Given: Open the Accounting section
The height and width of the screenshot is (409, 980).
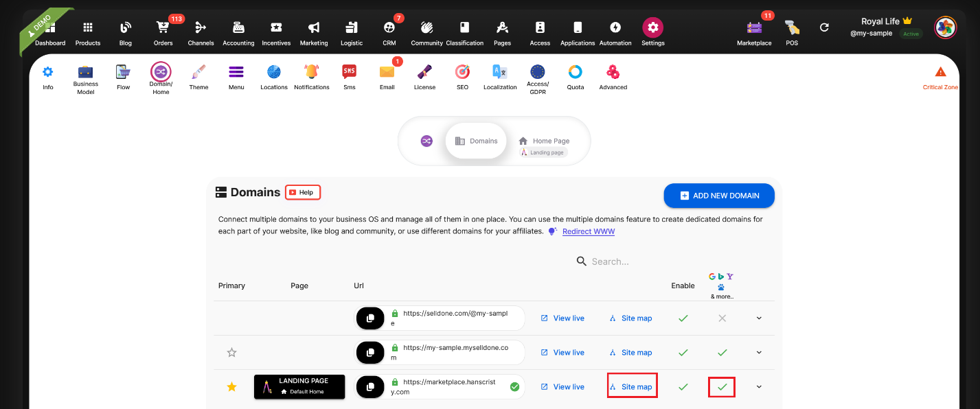Looking at the screenshot, I should tap(238, 33).
